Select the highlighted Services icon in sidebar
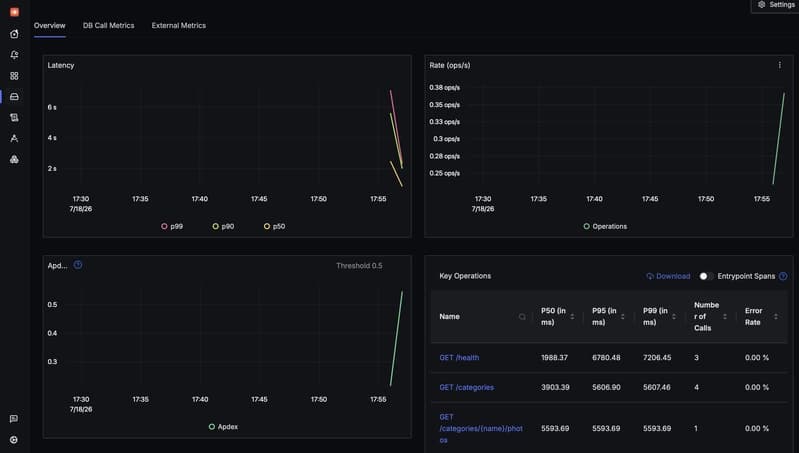The image size is (799, 453). point(14,96)
